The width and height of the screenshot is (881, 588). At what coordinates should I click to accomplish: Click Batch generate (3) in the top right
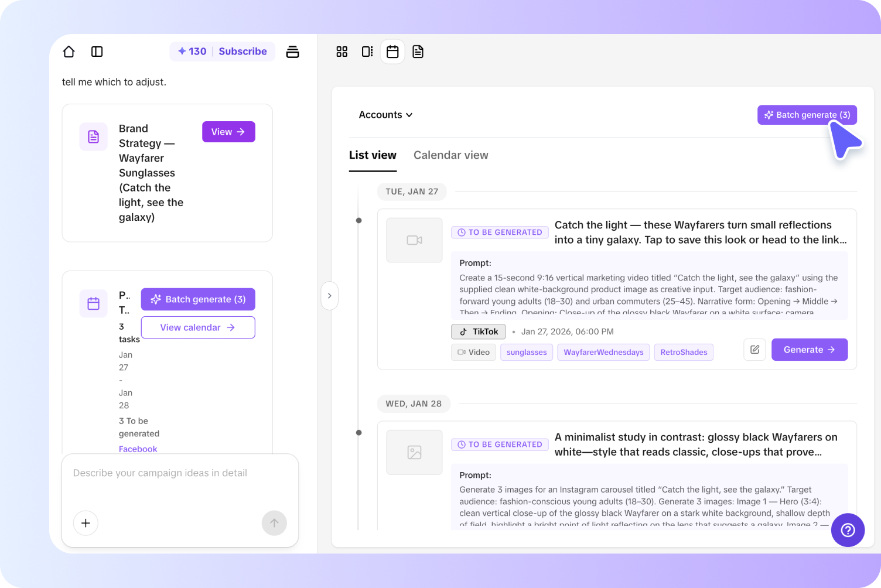pos(807,115)
